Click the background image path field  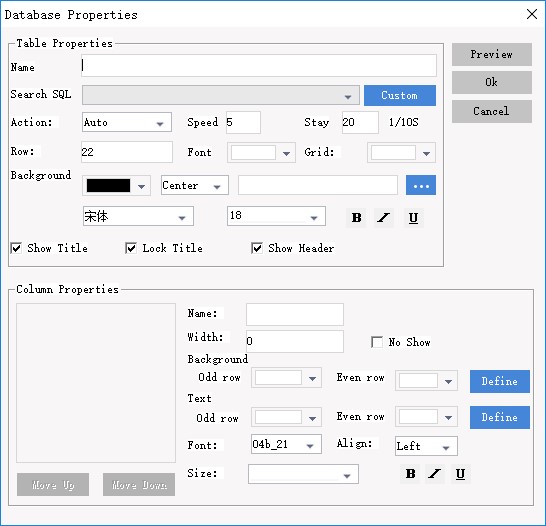pyautogui.click(x=318, y=185)
